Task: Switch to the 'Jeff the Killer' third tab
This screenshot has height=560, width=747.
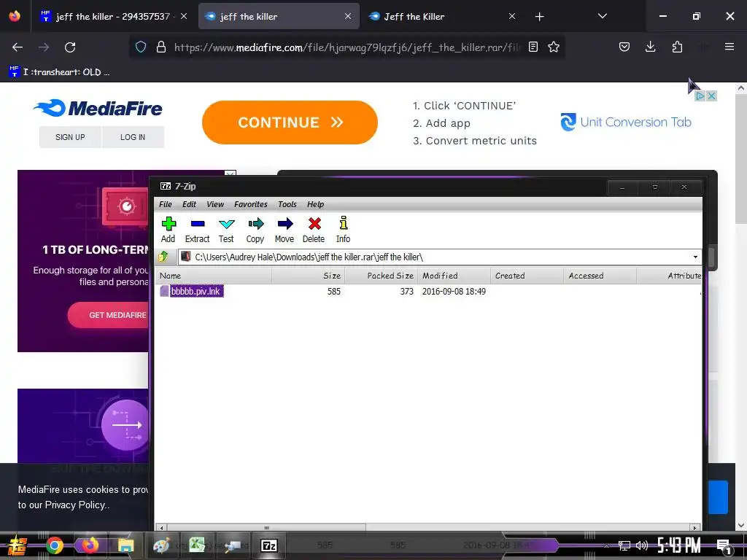Action: point(441,17)
